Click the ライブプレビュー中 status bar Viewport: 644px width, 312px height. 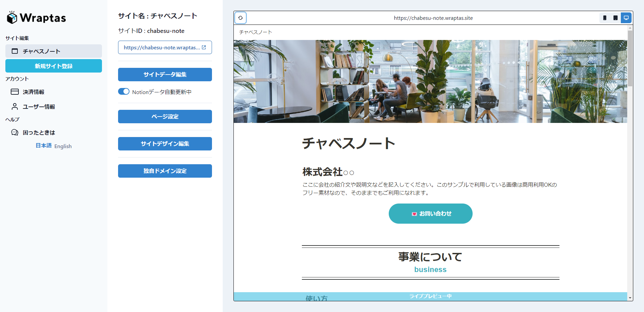coord(430,296)
